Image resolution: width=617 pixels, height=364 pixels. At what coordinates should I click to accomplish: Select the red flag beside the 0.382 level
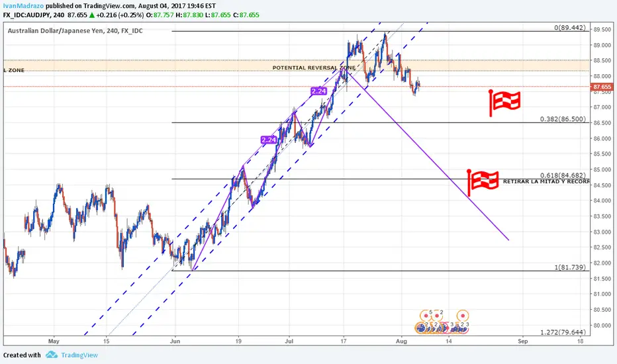point(505,103)
